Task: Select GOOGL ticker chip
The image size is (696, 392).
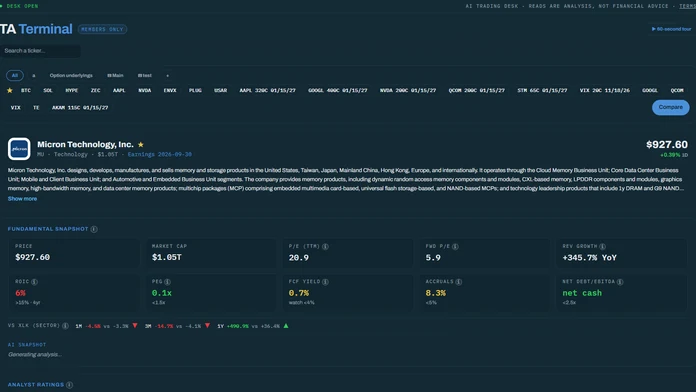Action: [650, 91]
